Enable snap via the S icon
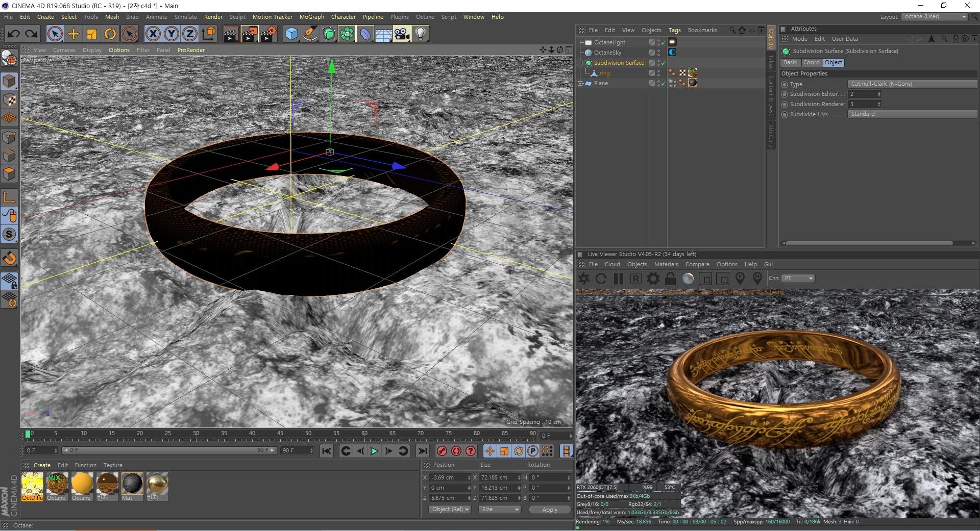980x531 pixels. 9,235
